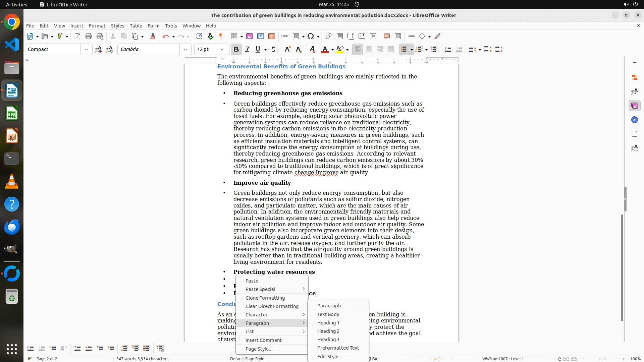Click Edit Style... in the submenu

[329, 357]
